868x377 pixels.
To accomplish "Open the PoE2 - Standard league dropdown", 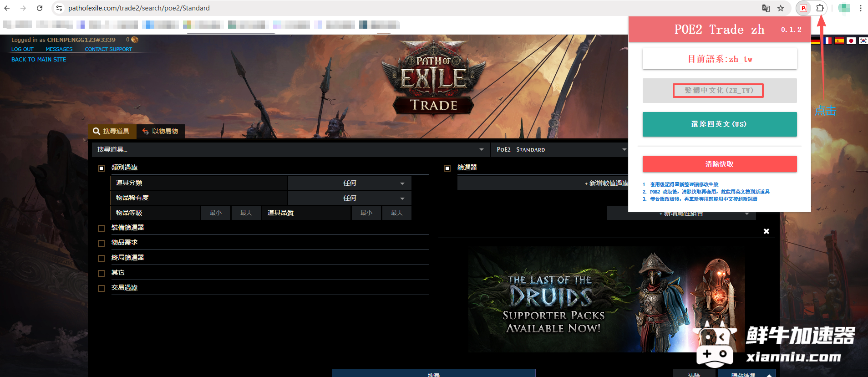I will [561, 149].
